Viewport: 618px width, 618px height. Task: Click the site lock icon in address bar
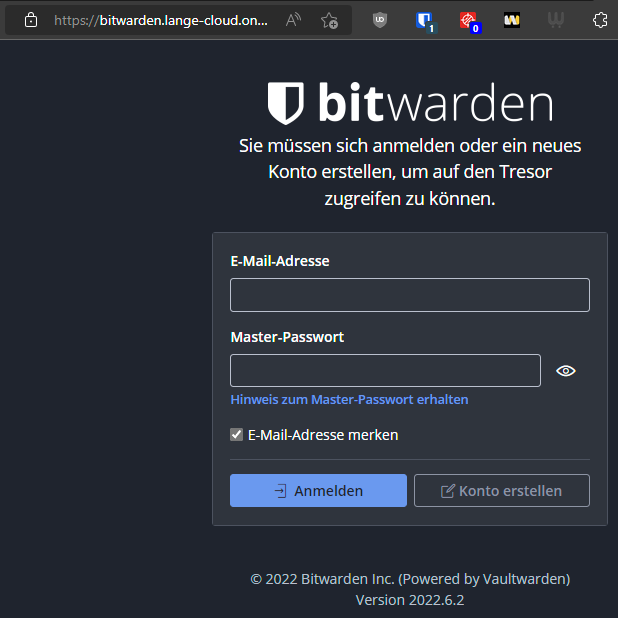[x=30, y=20]
